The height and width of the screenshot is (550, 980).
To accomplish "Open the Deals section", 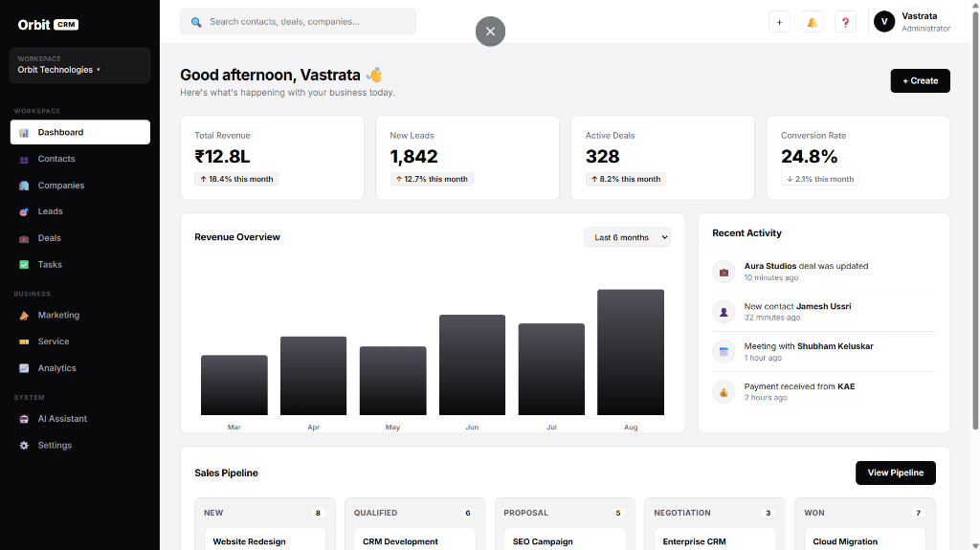I will tap(80, 238).
